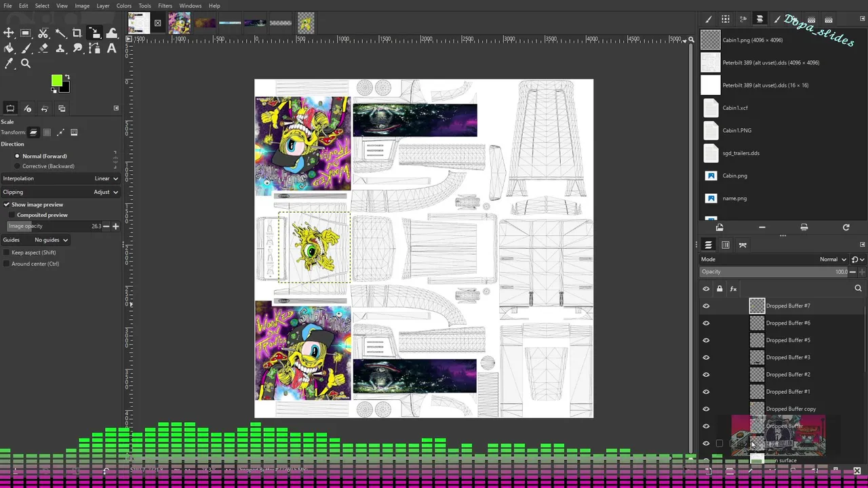Close the active image tab
This screenshot has height=488, width=868.
click(157, 23)
